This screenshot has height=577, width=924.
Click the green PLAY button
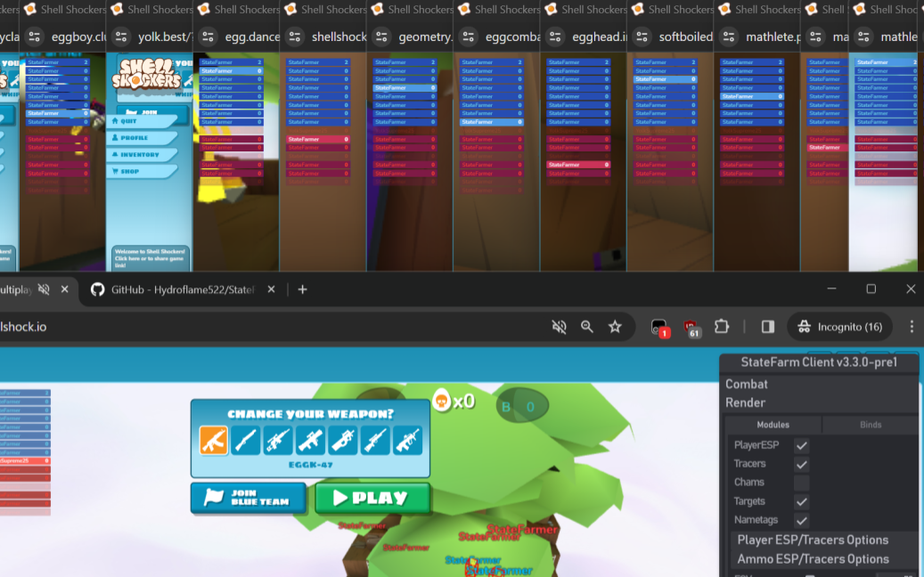click(372, 498)
